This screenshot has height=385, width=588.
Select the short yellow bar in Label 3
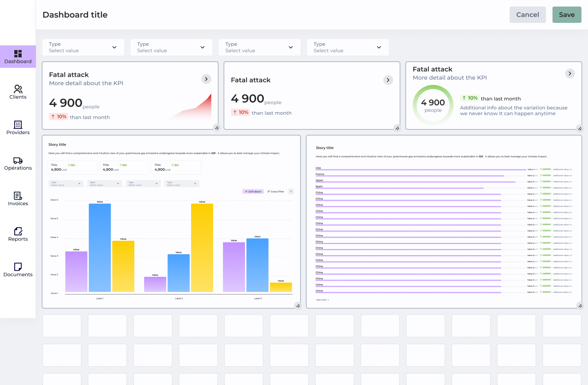coord(281,287)
